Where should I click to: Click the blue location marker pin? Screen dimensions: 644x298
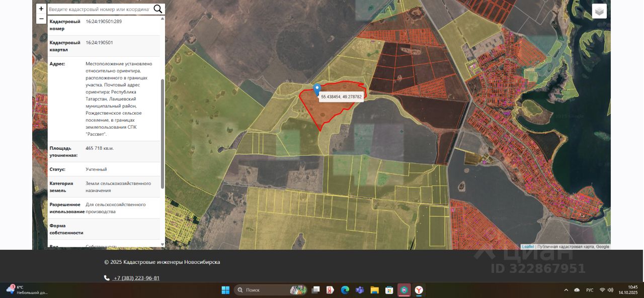[317, 90]
